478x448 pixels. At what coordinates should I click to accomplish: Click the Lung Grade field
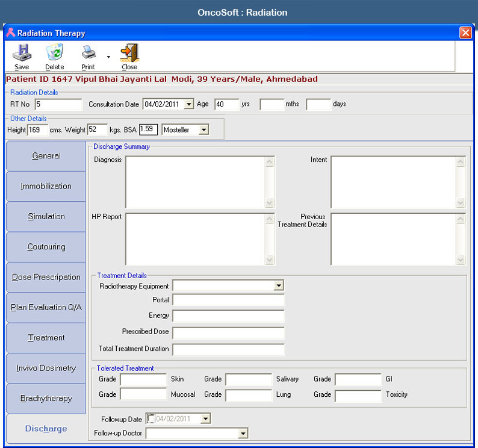[x=249, y=395]
